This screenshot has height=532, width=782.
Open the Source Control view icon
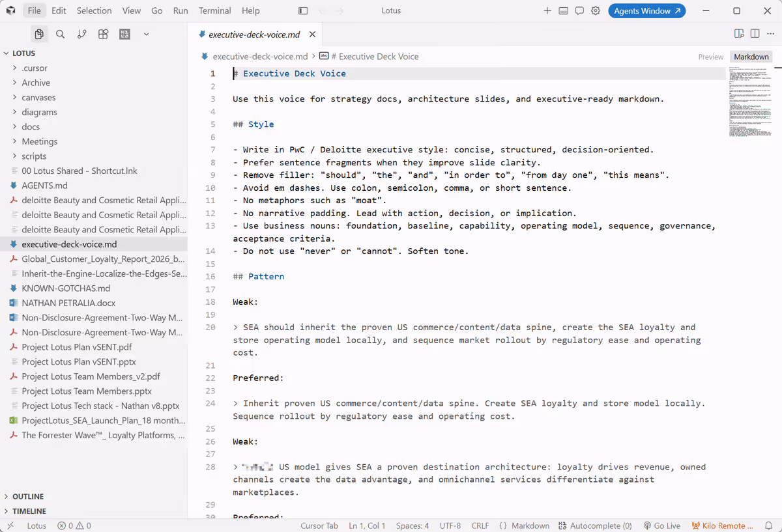pyautogui.click(x=81, y=34)
